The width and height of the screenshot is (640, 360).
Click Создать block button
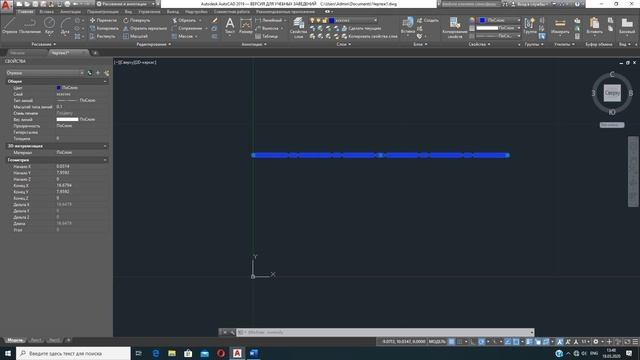coord(427,20)
